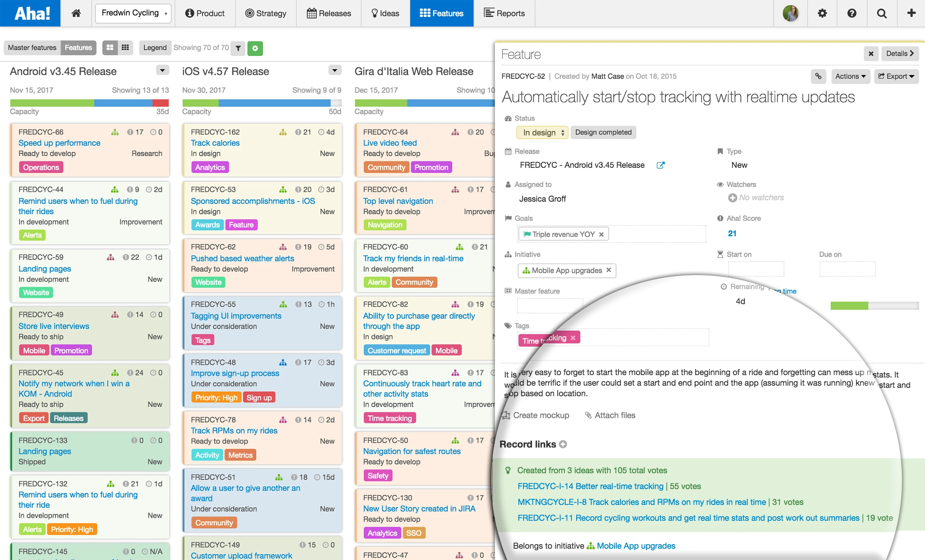
Task: Open the In design status dropdown
Action: point(542,132)
